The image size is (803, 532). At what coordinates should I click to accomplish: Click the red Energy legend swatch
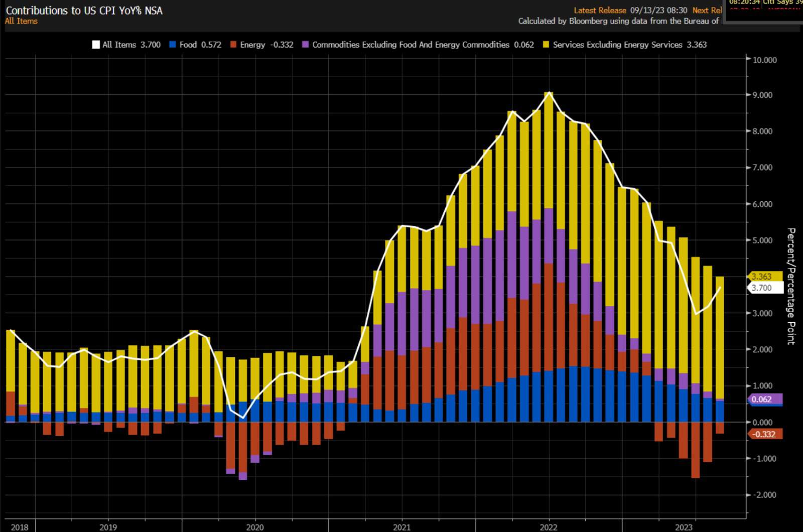233,45
